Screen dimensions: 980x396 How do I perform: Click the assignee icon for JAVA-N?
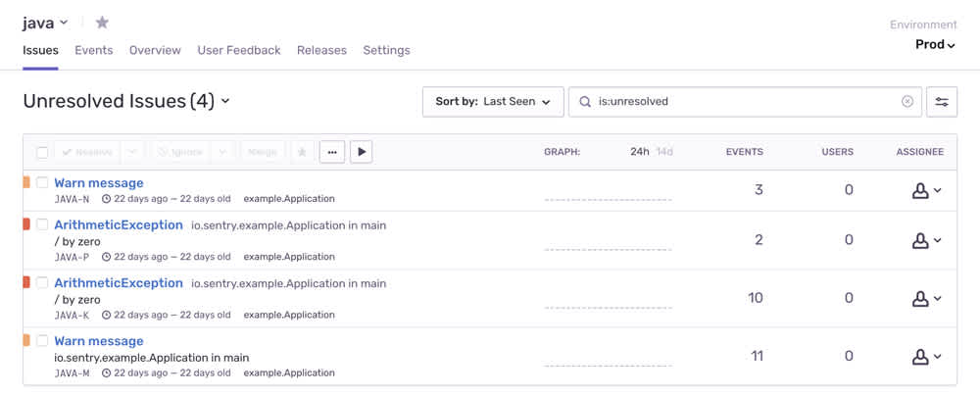tap(926, 190)
